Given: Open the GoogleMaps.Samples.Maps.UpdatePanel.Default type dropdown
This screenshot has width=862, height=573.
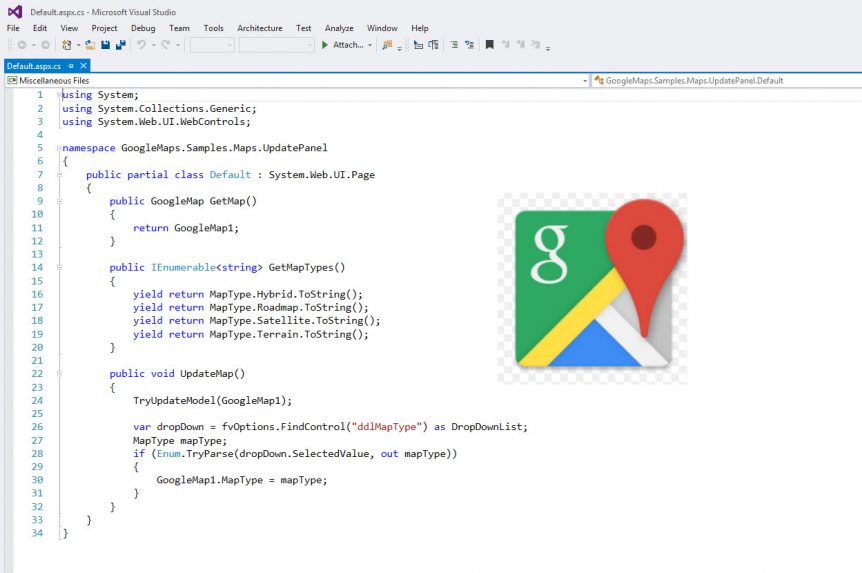Looking at the screenshot, I should [728, 81].
